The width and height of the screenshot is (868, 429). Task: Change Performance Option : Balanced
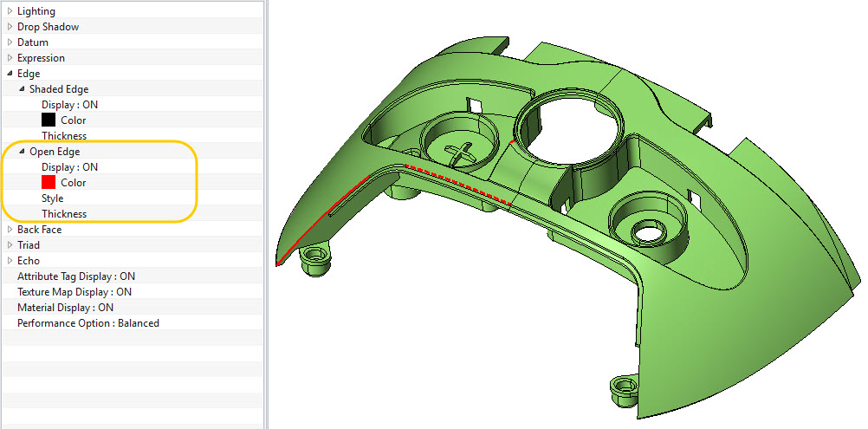click(88, 322)
